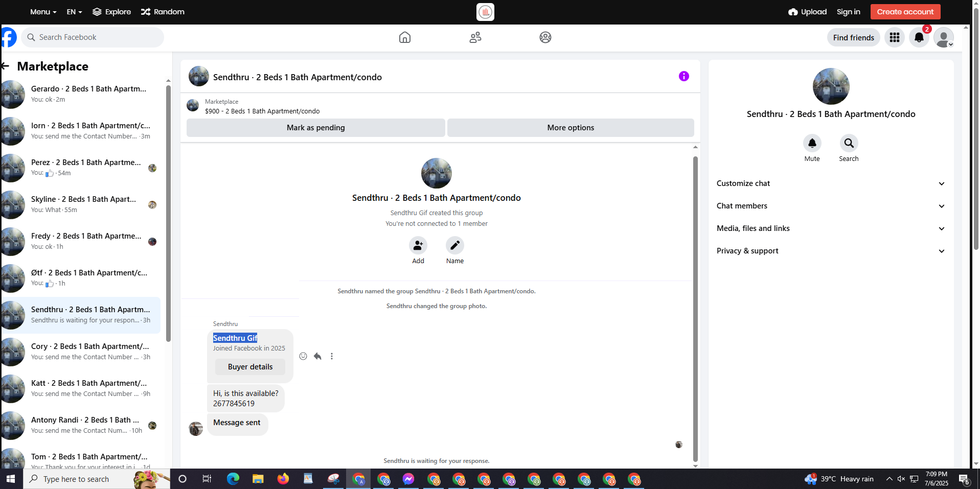Expand Customize chat section

[831, 183]
